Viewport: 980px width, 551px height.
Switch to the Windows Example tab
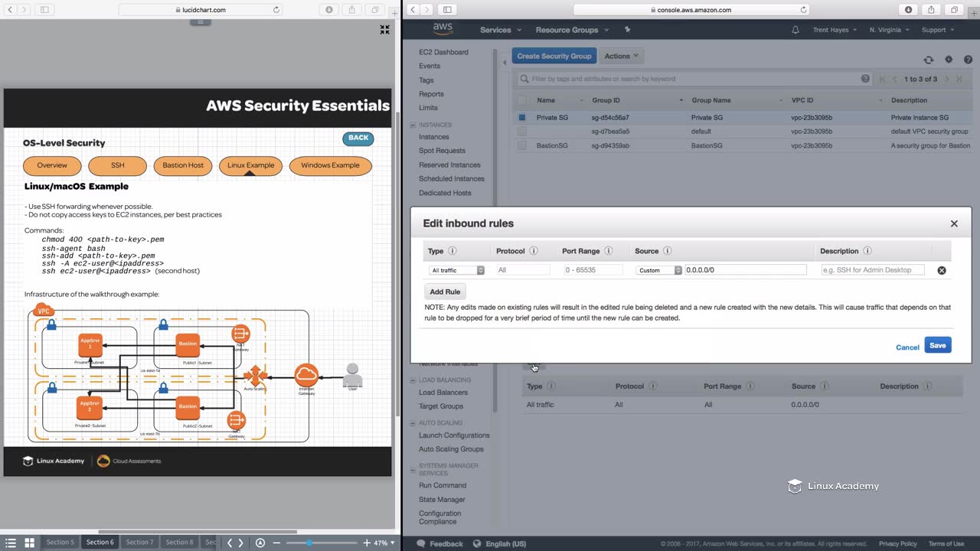coord(330,165)
